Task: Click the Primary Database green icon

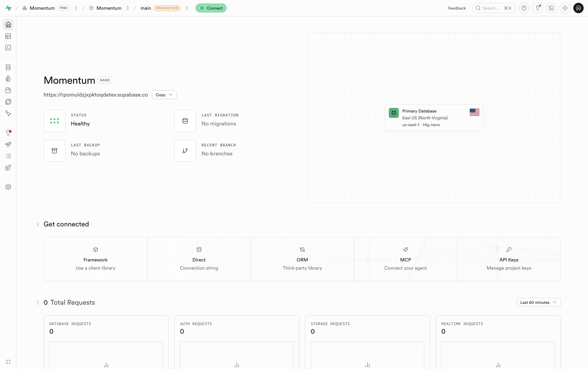Action: click(394, 113)
